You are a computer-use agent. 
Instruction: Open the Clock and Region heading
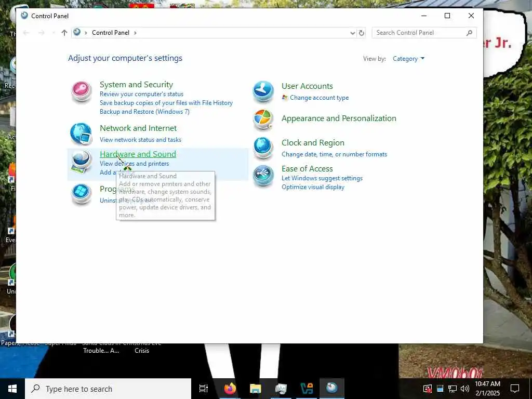313,143
